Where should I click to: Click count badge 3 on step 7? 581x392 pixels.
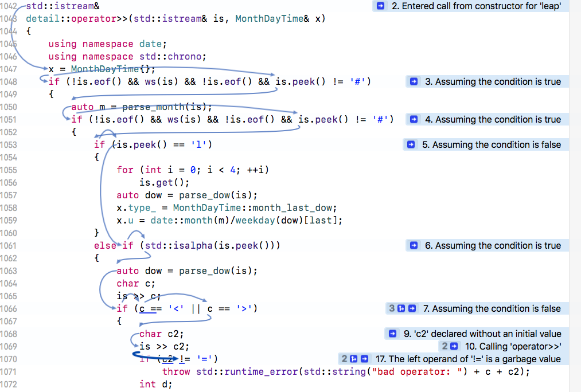(x=392, y=308)
